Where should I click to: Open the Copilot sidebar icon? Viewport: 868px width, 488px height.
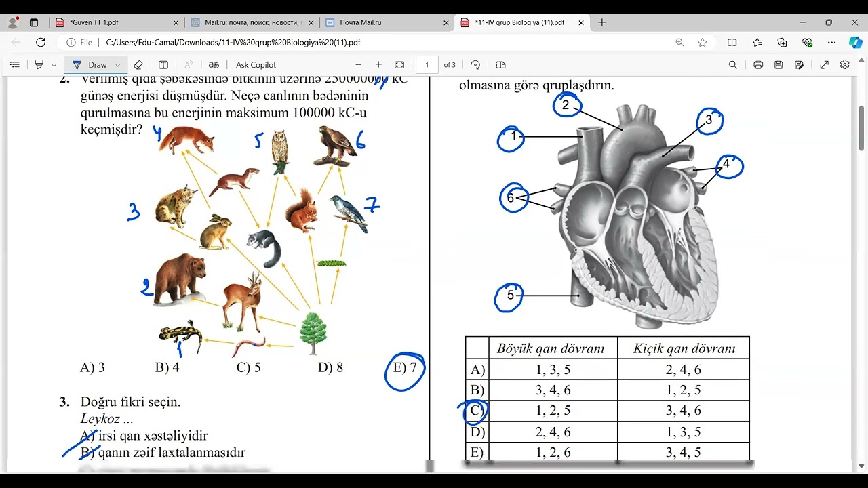[855, 42]
